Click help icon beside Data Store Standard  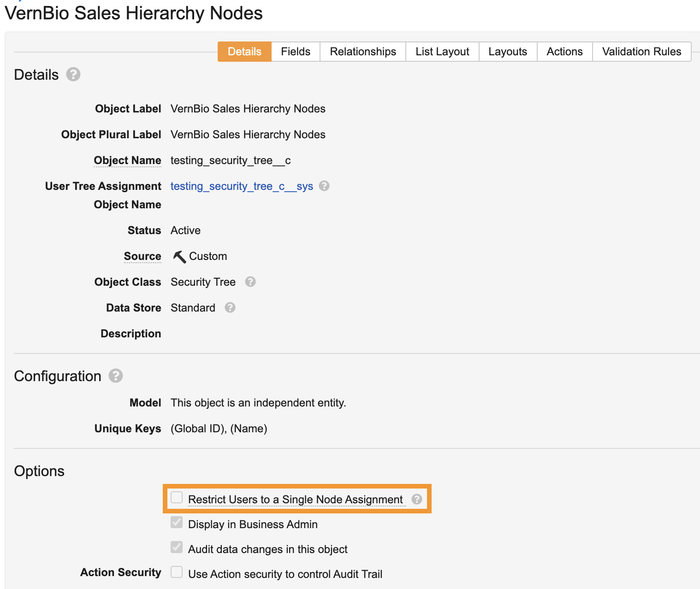[230, 307]
